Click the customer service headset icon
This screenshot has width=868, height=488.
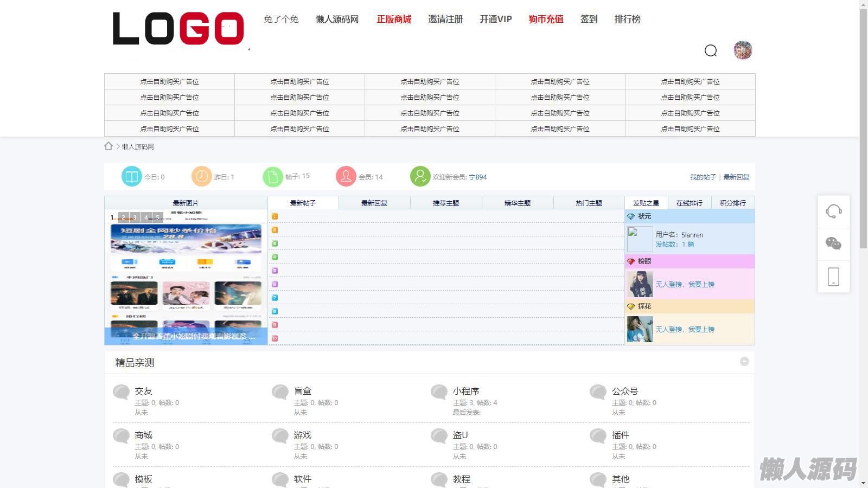point(833,211)
